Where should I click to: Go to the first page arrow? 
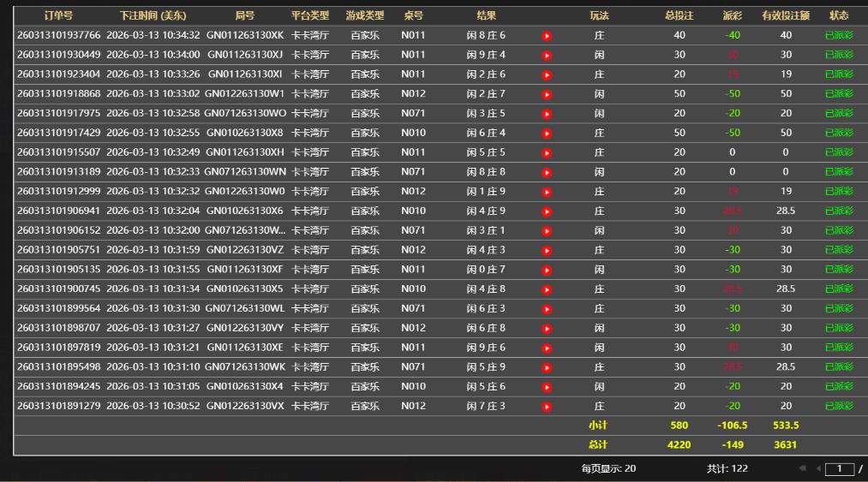coord(803,468)
